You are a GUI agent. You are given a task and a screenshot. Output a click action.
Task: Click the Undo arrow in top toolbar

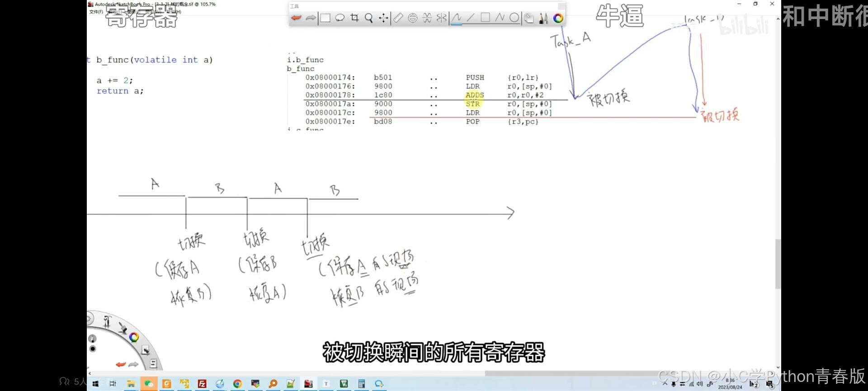[296, 18]
